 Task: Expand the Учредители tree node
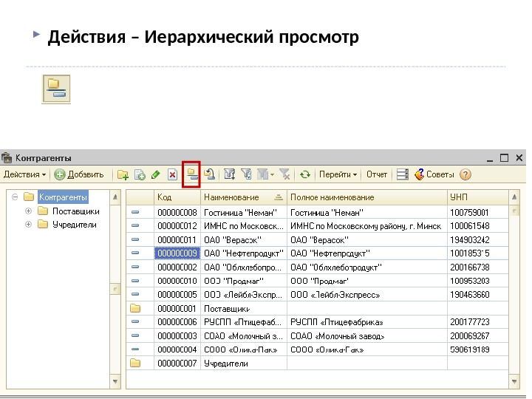pos(29,225)
